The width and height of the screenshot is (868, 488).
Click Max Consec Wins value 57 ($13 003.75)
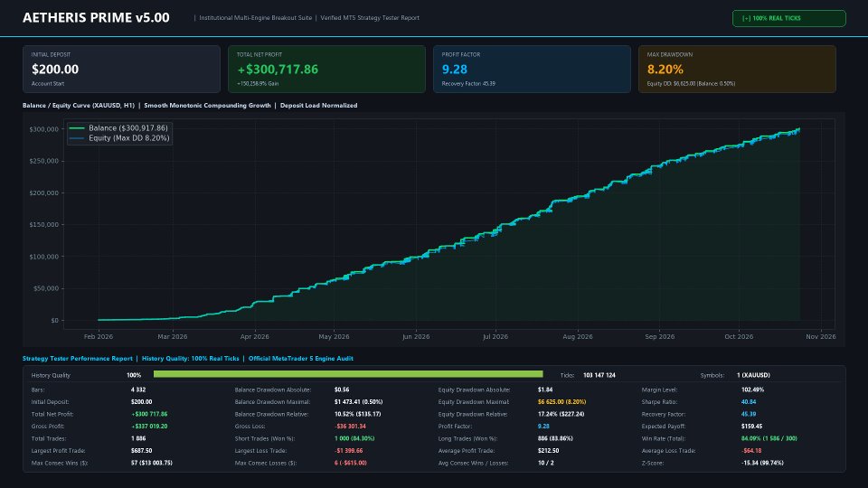(x=152, y=463)
